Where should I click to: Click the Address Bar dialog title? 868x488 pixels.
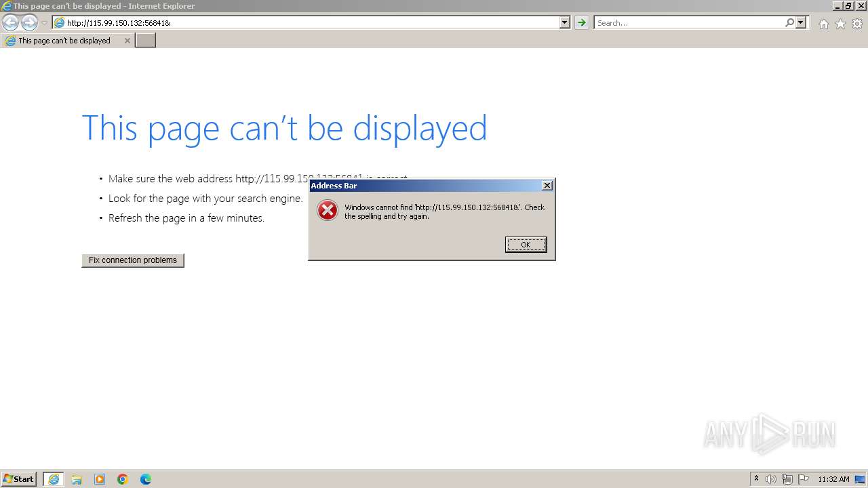(x=334, y=186)
